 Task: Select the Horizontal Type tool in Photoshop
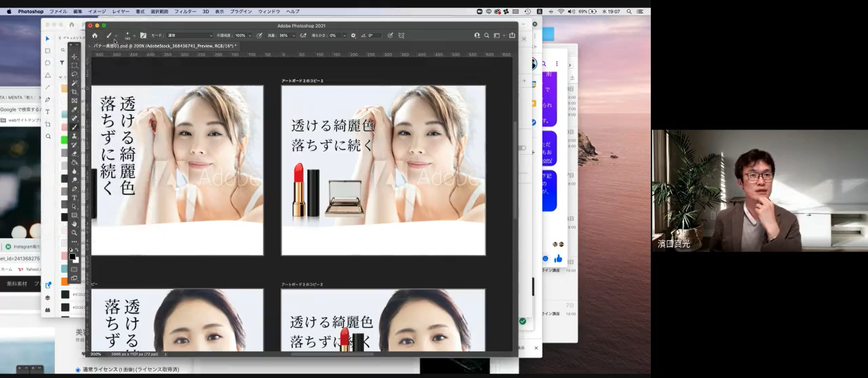[x=74, y=198]
